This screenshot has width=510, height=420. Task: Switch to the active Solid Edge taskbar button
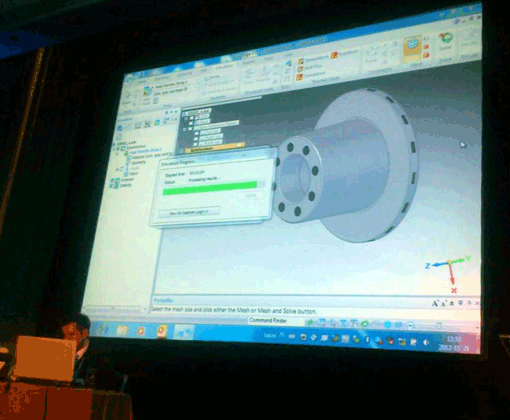[x=184, y=332]
